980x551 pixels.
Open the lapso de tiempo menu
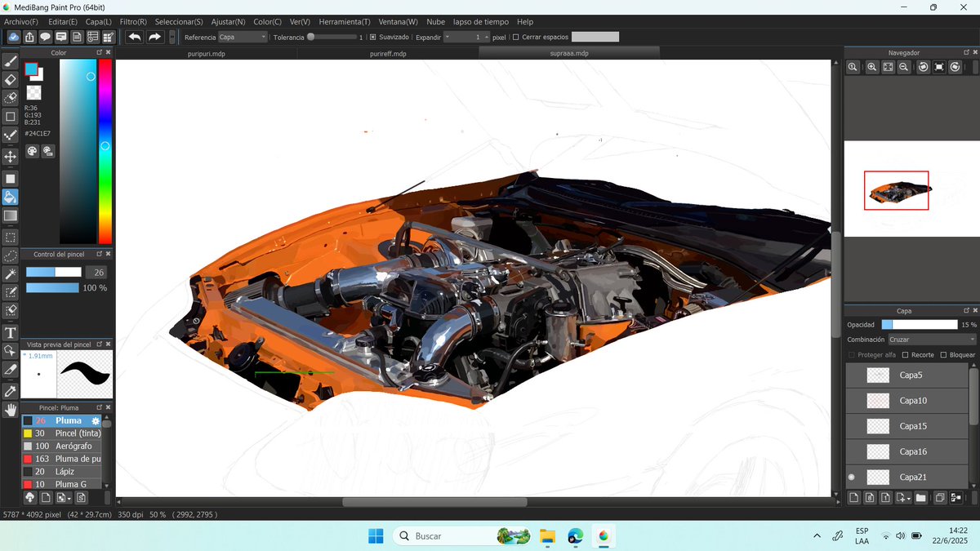pos(480,21)
